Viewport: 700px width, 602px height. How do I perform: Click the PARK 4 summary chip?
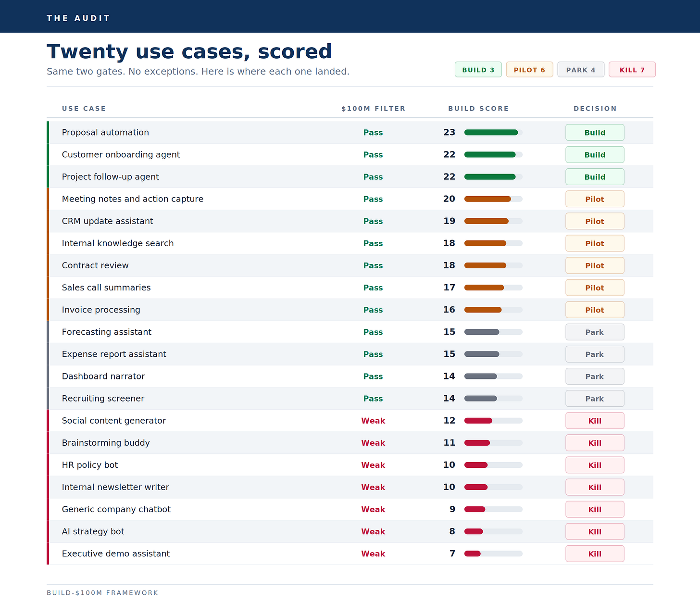point(581,70)
